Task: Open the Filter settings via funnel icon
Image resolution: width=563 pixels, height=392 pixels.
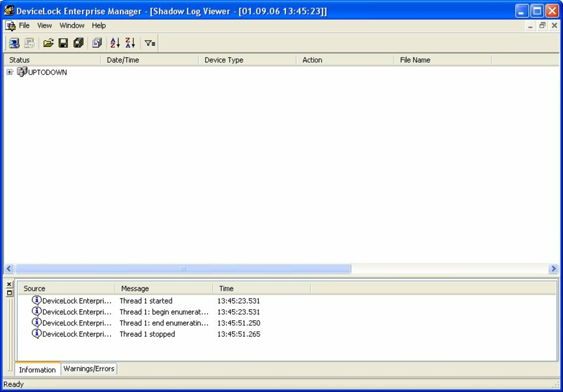Action: pos(150,43)
